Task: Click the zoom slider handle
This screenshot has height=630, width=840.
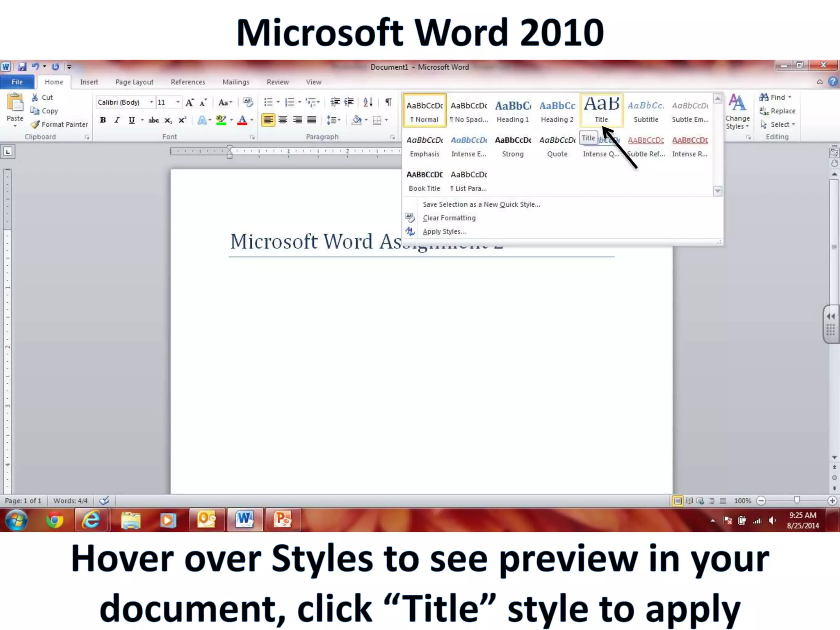Action: pyautogui.click(x=797, y=500)
